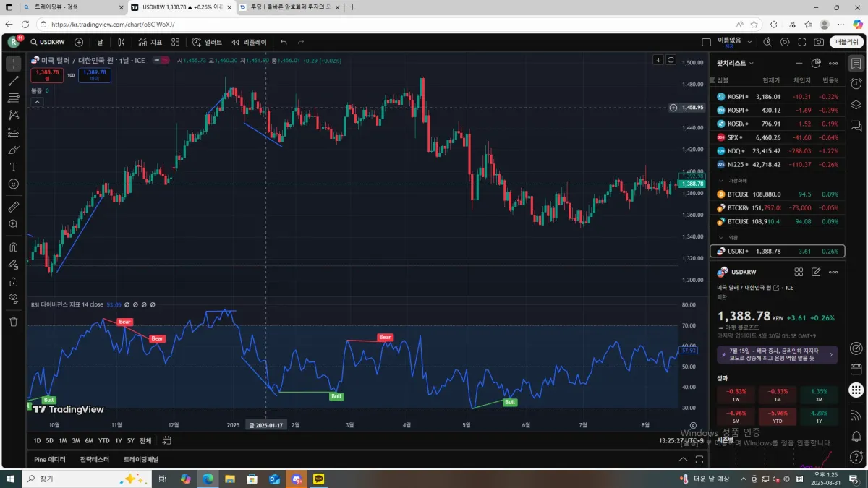This screenshot has width=868, height=488.
Task: Click trash icon to remove drawings
Action: (x=13, y=322)
